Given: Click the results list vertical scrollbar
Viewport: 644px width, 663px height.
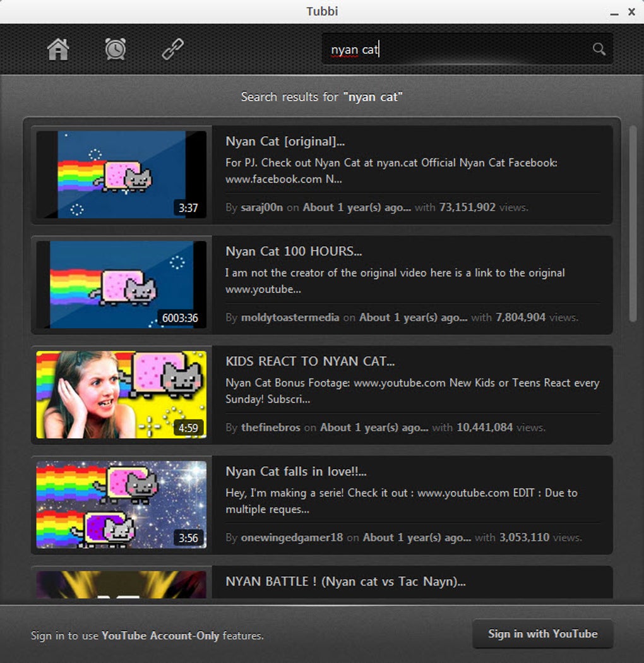Looking at the screenshot, I should click(x=633, y=224).
